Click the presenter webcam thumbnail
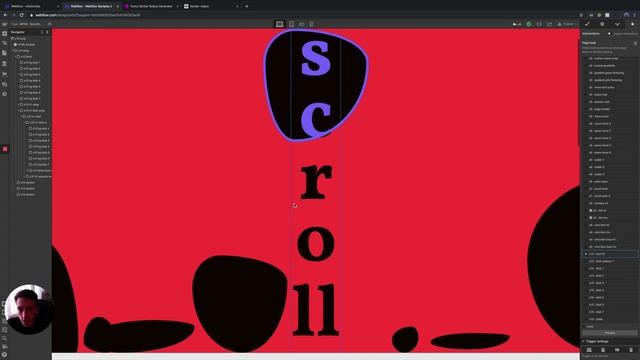640x360 pixels. coord(29,309)
